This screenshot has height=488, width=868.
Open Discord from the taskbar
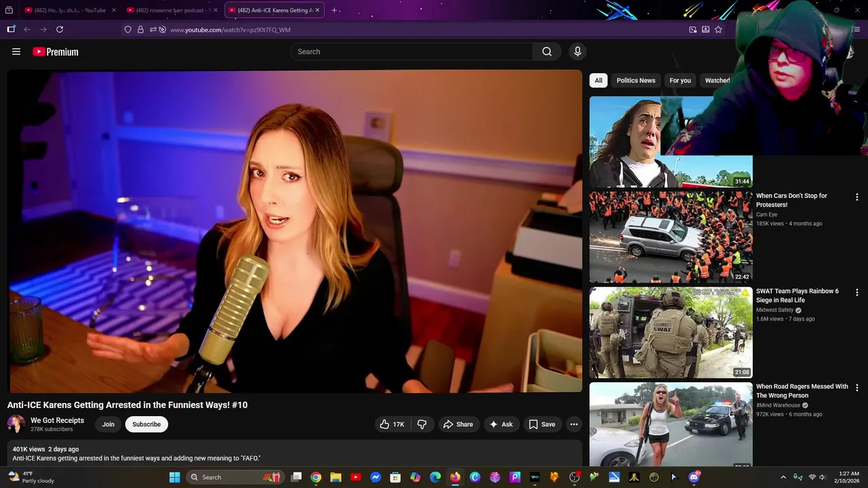[x=694, y=477]
